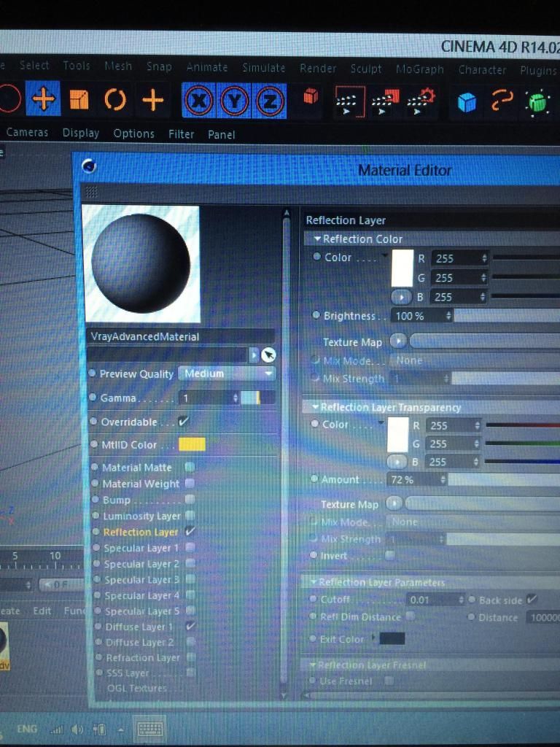560x747 pixels.
Task: Enable Specular Layer 1 checkbox
Action: pos(190,547)
